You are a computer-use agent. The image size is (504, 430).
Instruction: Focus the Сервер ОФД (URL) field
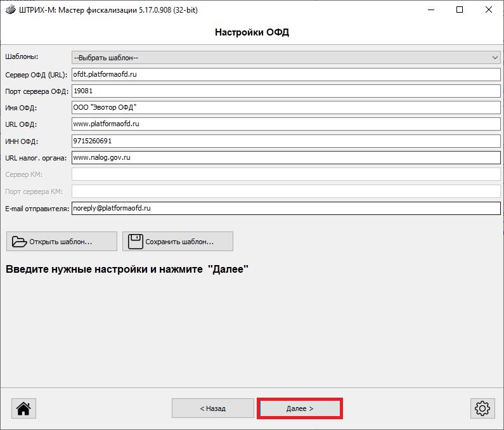pos(285,74)
